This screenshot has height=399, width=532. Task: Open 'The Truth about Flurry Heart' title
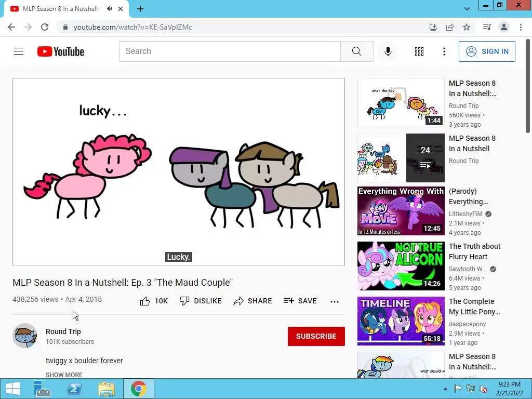point(475,251)
